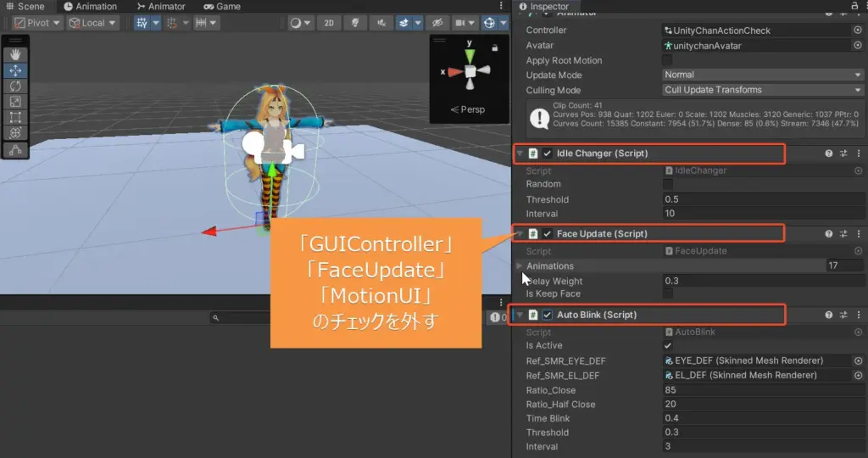
Task: Open Idle Changer help icon
Action: click(829, 154)
